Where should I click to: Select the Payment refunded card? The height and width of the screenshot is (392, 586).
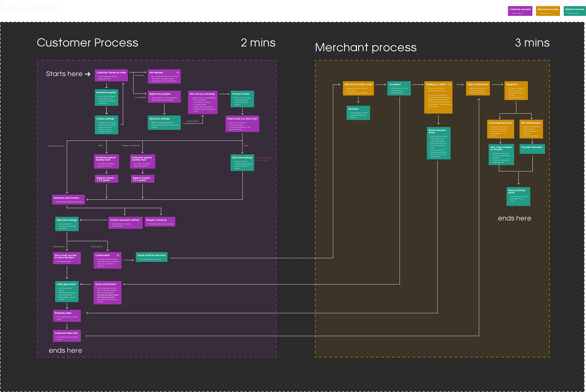532,149
